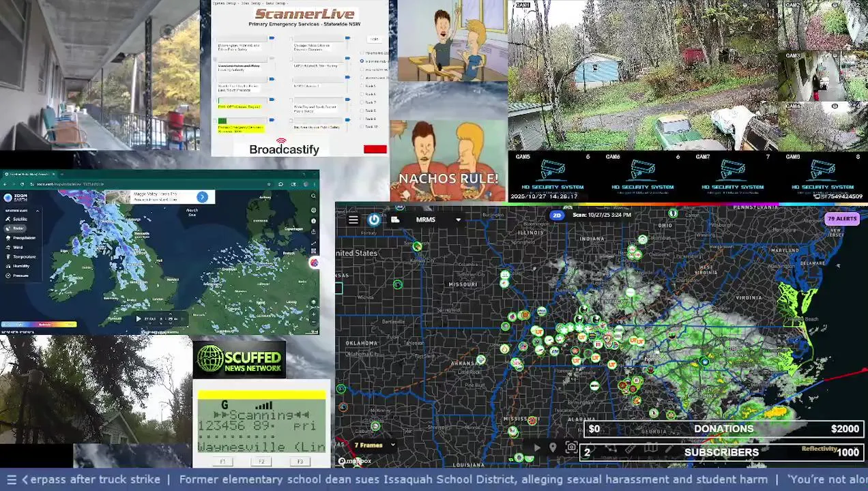Select Precipitation layer in Zoom Earth

pyautogui.click(x=20, y=238)
